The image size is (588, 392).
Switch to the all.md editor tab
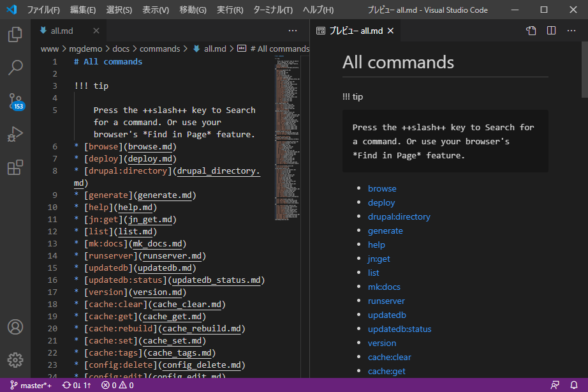click(62, 31)
